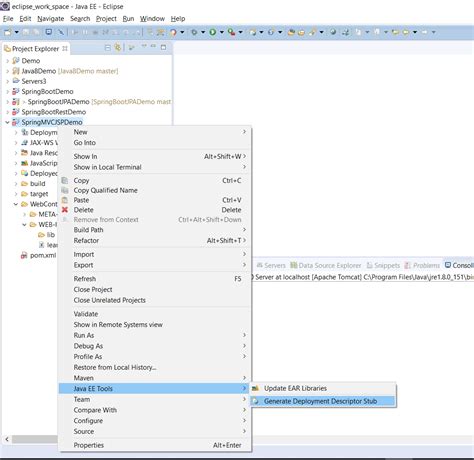Maximize the Project Explorer panel
This screenshot has width=474, height=460.
point(163,47)
